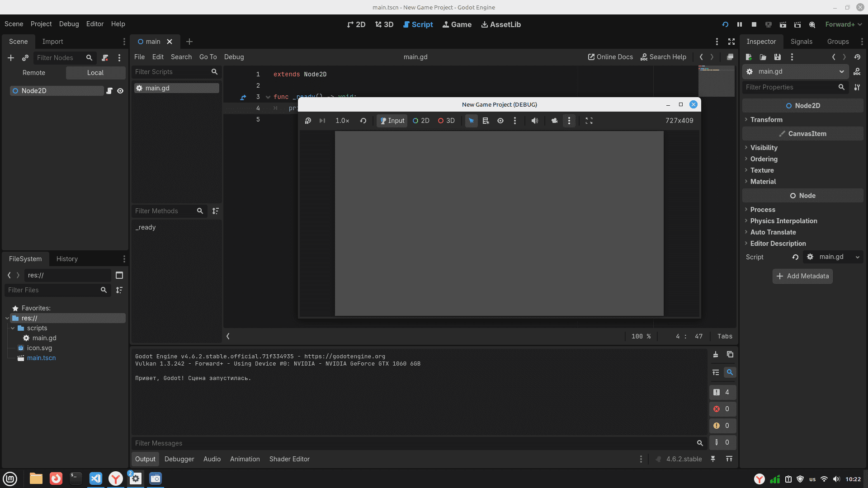This screenshot has width=868, height=488.
Task: Open Inspector object history list
Action: coord(857,57)
